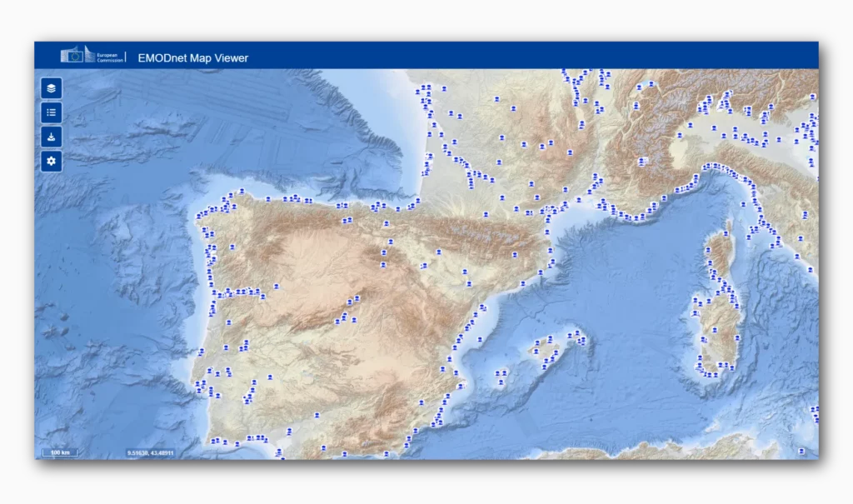Click the European Commission logo

pos(92,56)
